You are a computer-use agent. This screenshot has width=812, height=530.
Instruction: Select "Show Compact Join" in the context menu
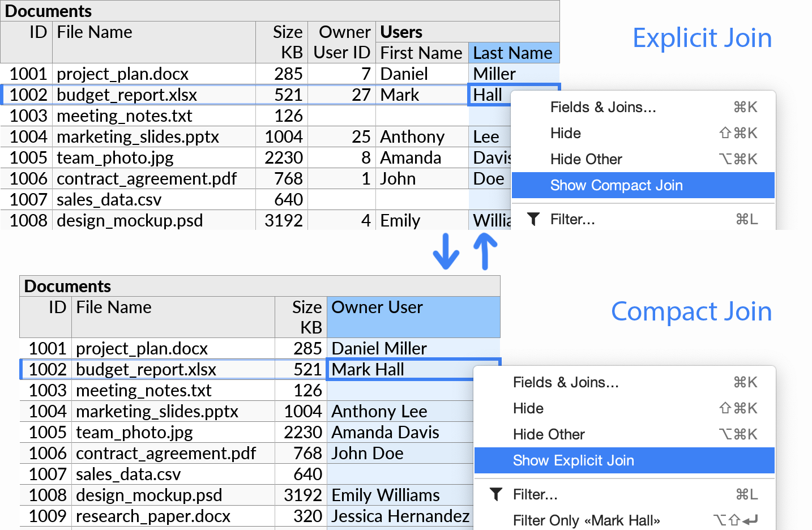click(616, 185)
